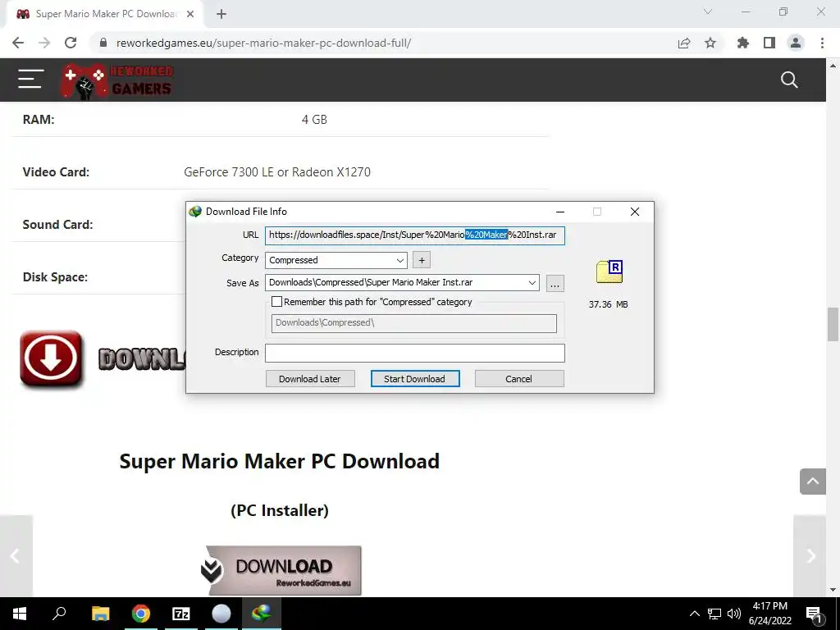
Task: Click the 4 GB RAM value
Action: [x=314, y=120]
